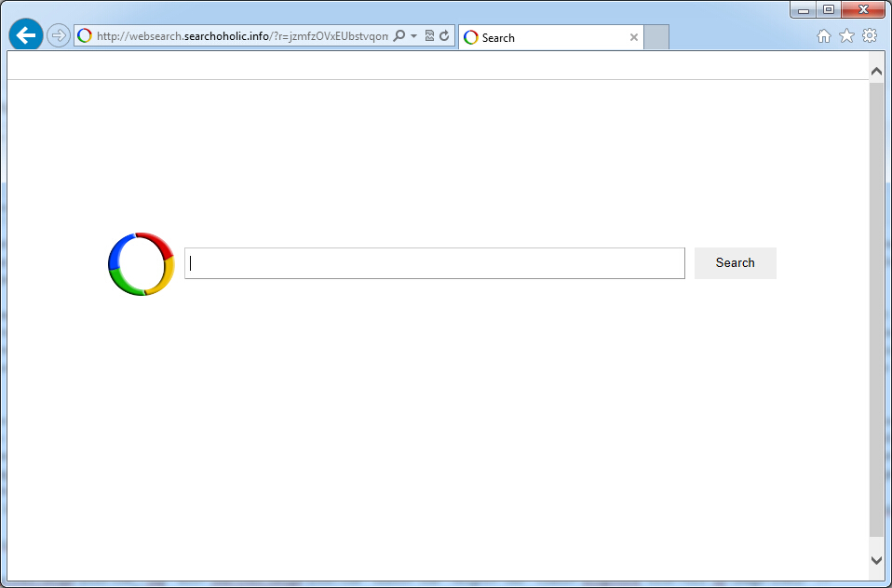Click the grayed forward navigation arrow
The width and height of the screenshot is (892, 588).
58,36
